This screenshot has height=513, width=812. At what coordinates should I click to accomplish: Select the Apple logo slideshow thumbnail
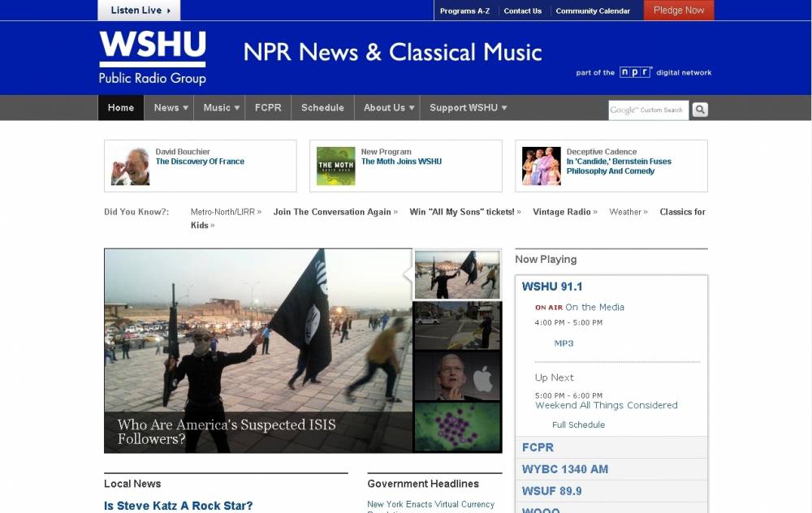point(457,376)
